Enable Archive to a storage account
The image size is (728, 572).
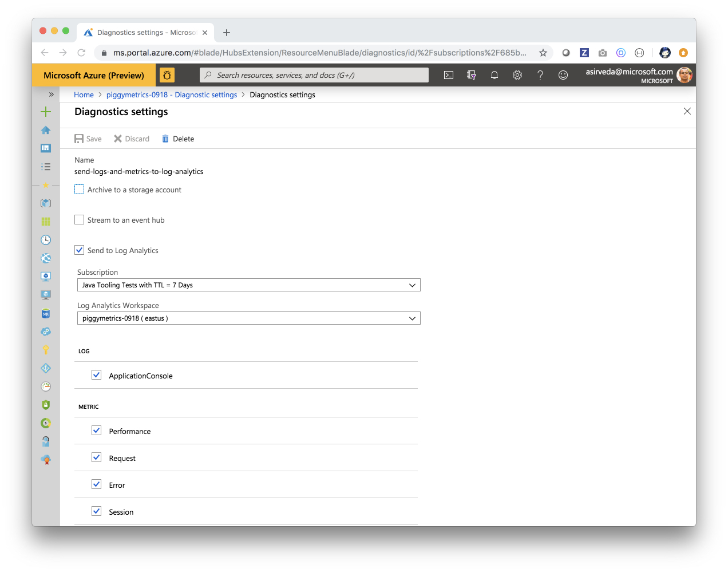click(80, 190)
